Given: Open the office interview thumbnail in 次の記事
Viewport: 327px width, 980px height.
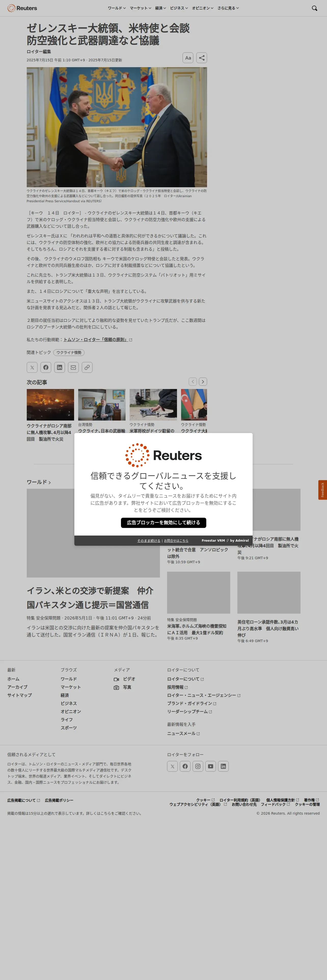Looking at the screenshot, I should click(102, 405).
